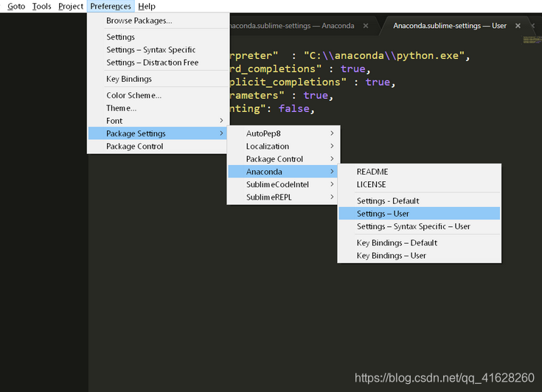Click the false value in the editor

pyautogui.click(x=293, y=109)
